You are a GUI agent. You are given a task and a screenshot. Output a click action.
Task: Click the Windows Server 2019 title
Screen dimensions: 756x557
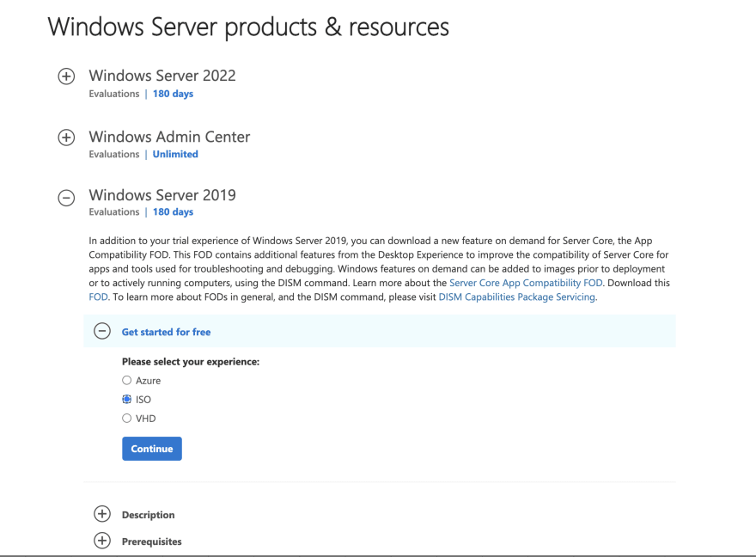[x=162, y=195]
